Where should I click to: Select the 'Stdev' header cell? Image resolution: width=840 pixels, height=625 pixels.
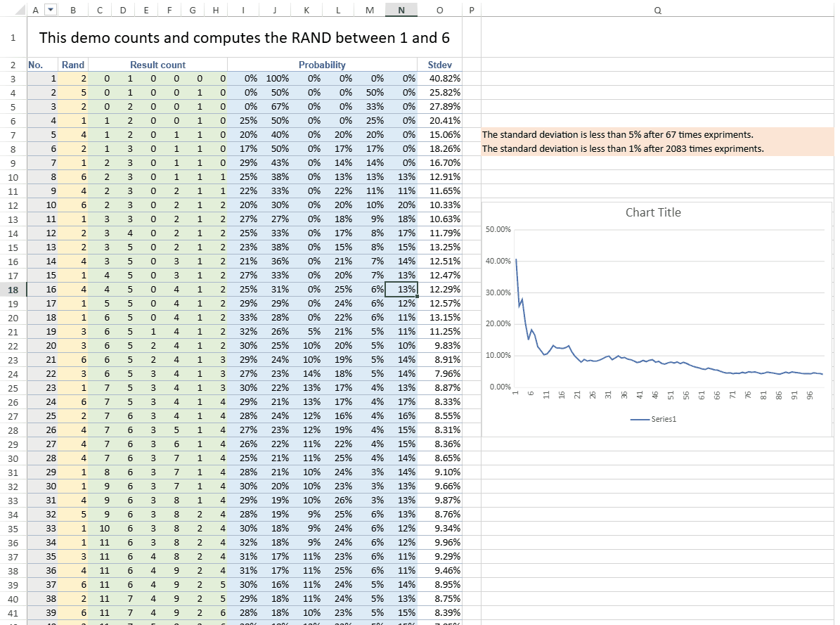coord(439,64)
